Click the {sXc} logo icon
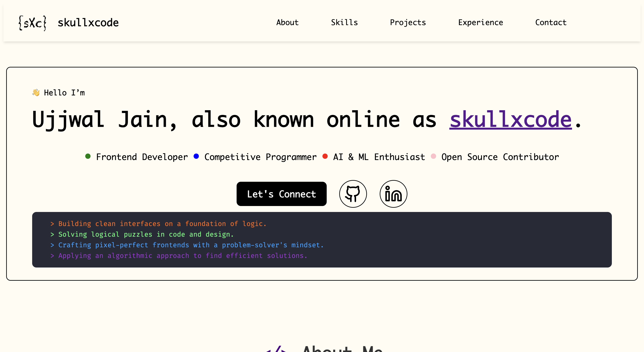644x352 pixels. pyautogui.click(x=32, y=23)
